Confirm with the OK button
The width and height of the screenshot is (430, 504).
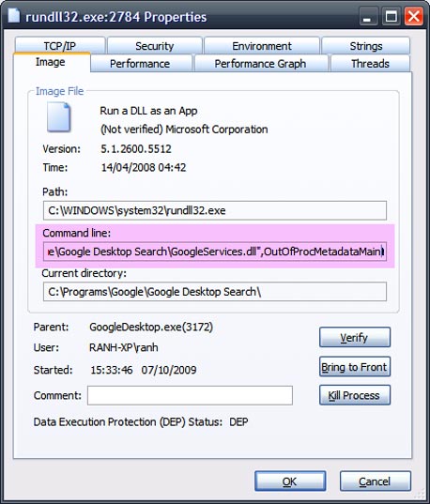pyautogui.click(x=290, y=481)
